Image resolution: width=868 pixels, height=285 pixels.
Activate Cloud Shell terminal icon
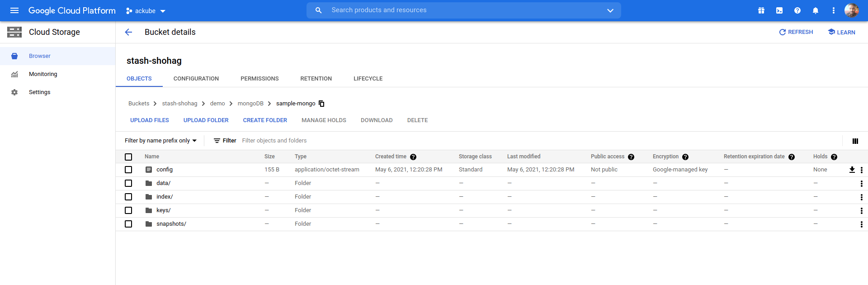click(x=779, y=10)
